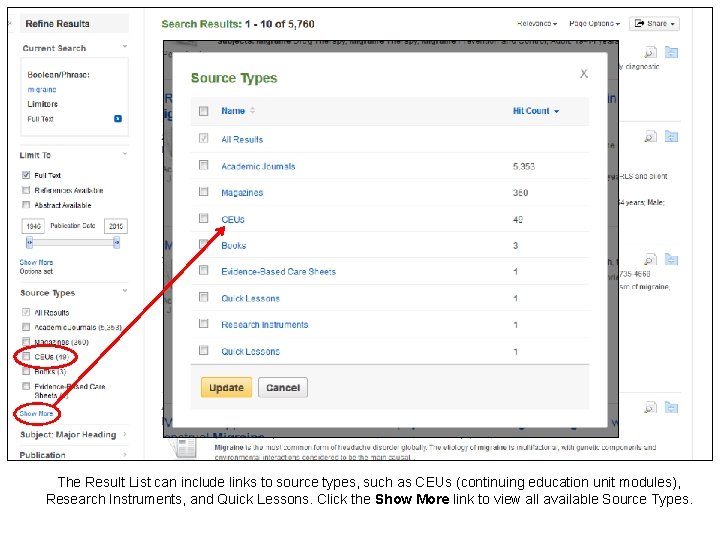
Task: Enable Abstract Available checkbox
Action: [x=26, y=205]
